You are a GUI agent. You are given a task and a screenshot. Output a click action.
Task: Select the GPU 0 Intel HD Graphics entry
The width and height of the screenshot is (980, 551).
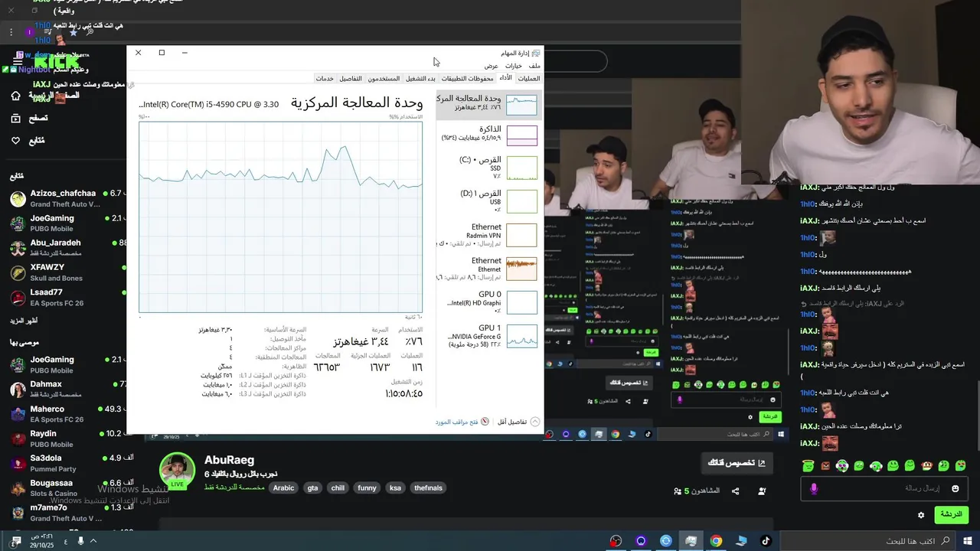click(x=488, y=302)
